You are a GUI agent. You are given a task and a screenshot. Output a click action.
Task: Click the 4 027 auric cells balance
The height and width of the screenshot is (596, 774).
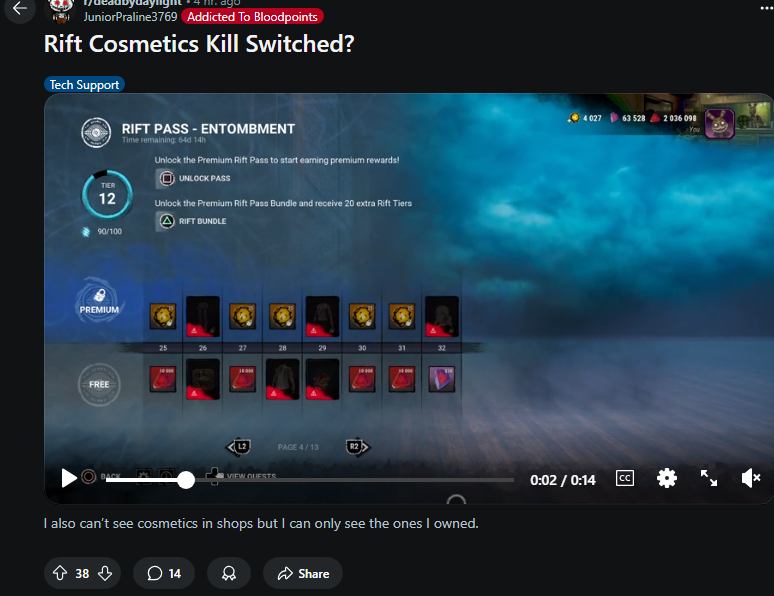pos(585,118)
